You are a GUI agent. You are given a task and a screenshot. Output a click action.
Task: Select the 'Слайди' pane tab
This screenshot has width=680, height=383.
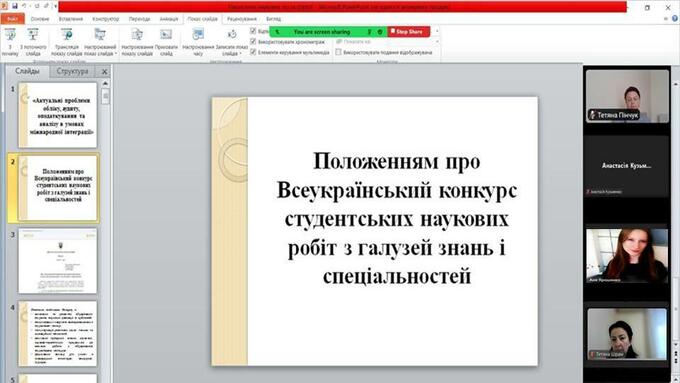tap(27, 71)
